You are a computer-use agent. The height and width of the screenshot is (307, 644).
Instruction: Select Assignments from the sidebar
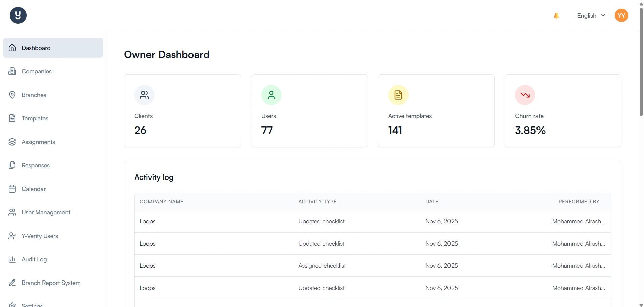pyautogui.click(x=38, y=142)
